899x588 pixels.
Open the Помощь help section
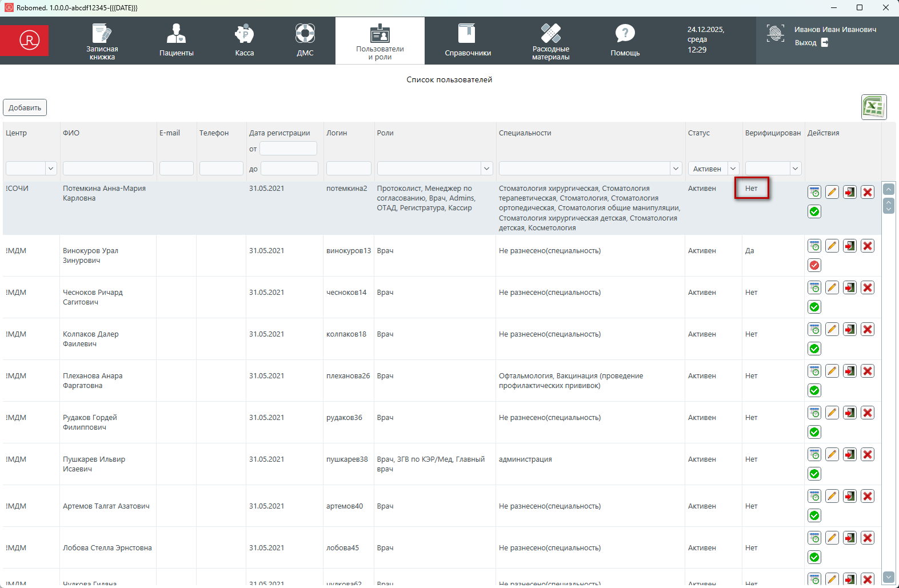point(625,41)
